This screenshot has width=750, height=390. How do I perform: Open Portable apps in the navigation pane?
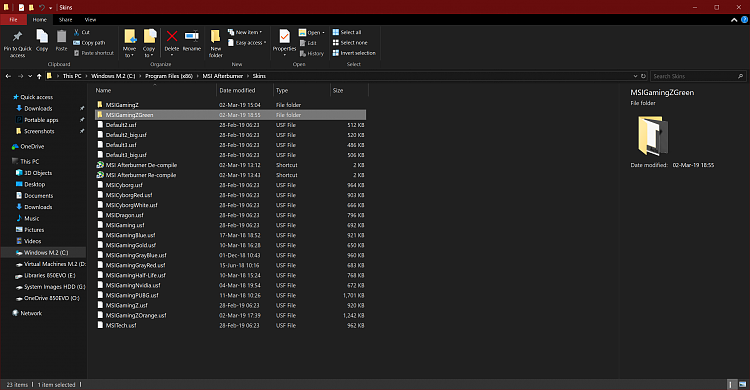click(x=41, y=120)
